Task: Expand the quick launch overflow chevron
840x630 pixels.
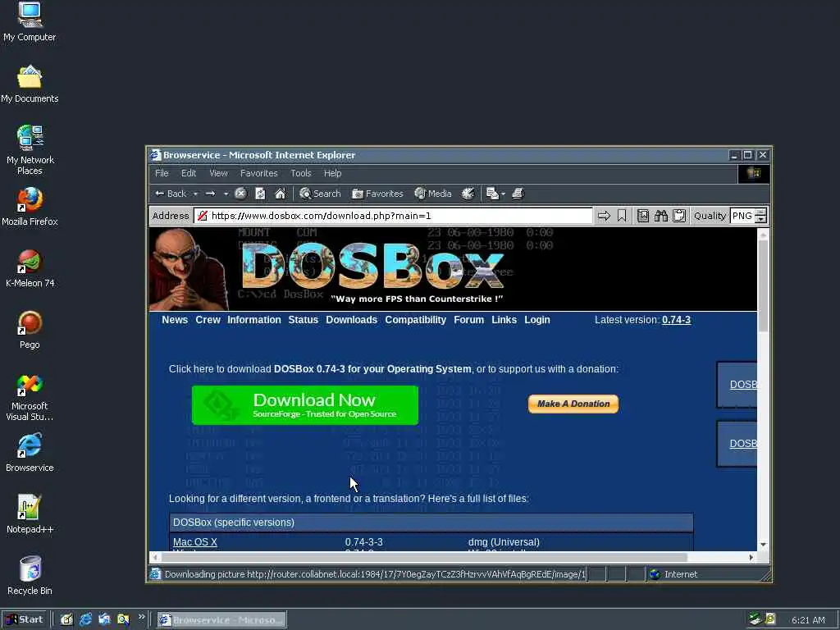Action: click(x=141, y=617)
